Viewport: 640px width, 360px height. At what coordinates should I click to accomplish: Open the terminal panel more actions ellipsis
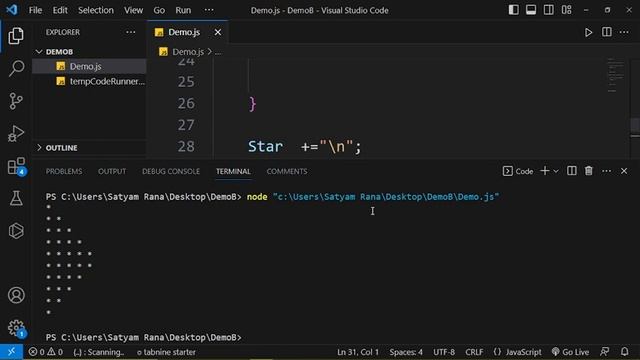[607, 171]
